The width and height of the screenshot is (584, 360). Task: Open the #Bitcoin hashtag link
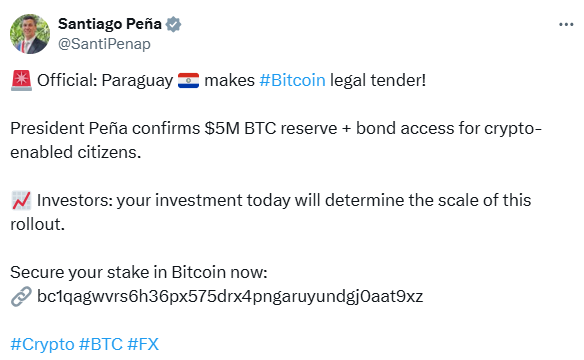tap(292, 80)
